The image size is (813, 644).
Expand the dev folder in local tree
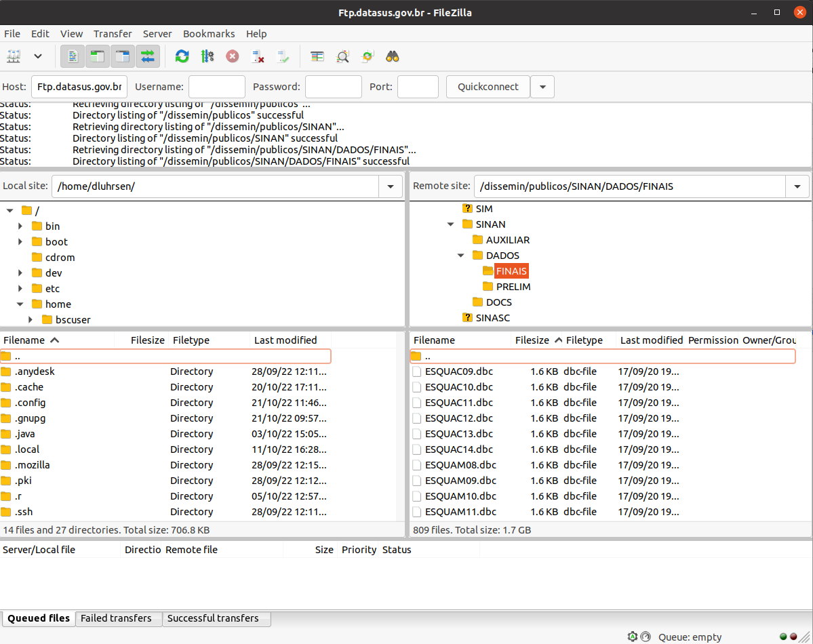[20, 273]
